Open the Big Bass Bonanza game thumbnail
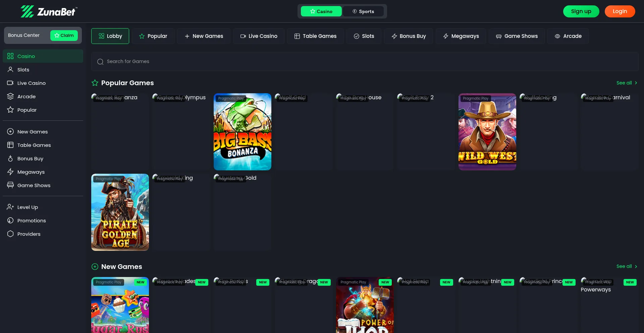Viewport: 644px width, 333px height. point(243,132)
